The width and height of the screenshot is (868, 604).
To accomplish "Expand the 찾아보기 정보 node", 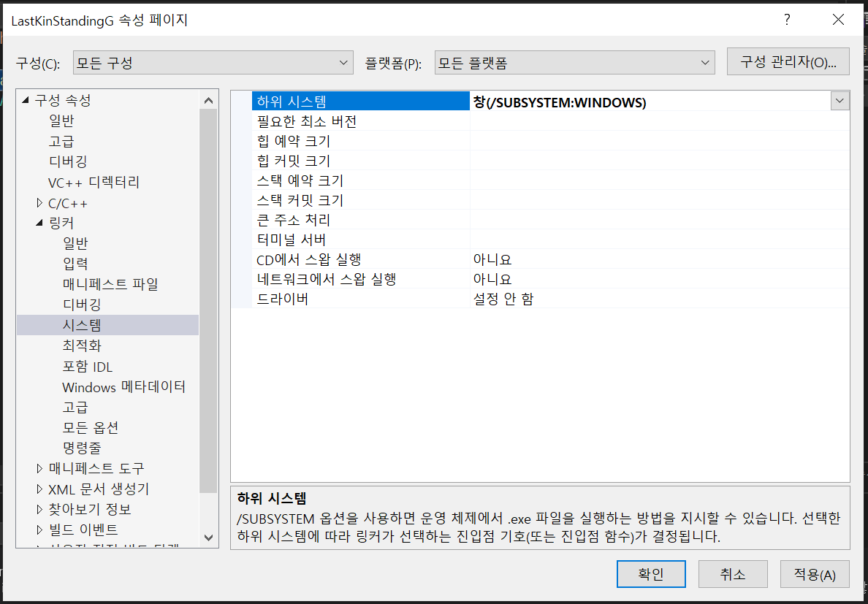I will 39,509.
